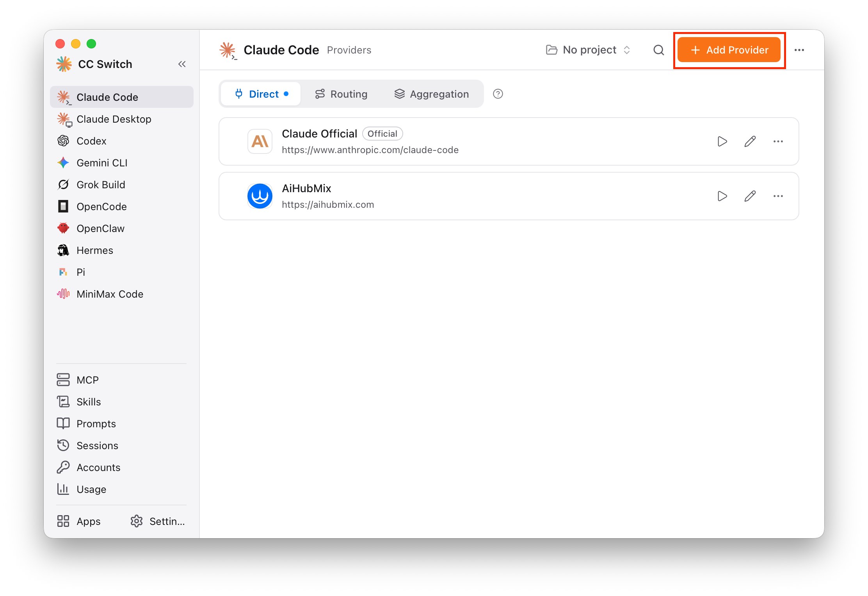Screen dimensions: 868x596
Task: Click the Official badge
Action: point(382,134)
